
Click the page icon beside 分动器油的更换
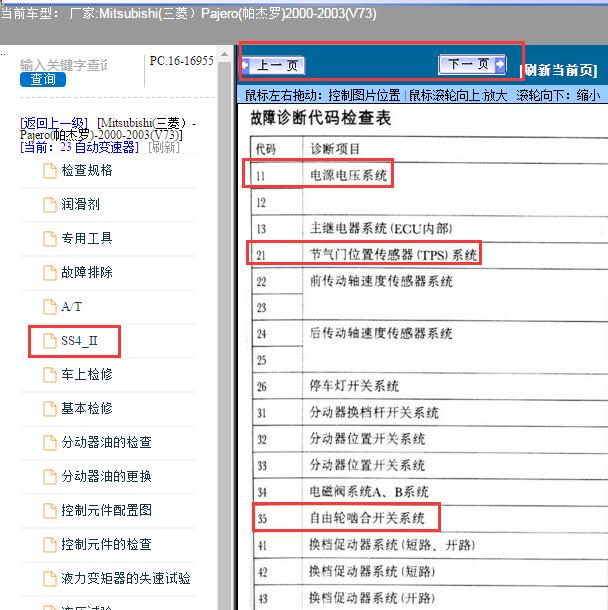(50, 477)
